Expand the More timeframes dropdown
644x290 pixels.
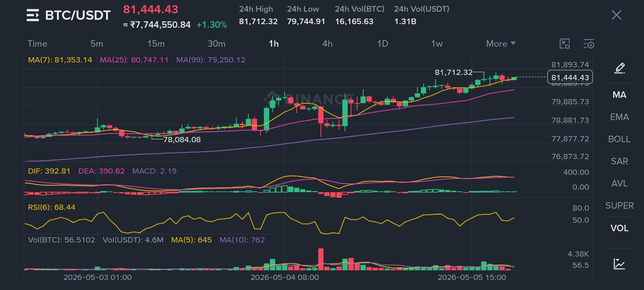[x=501, y=43]
